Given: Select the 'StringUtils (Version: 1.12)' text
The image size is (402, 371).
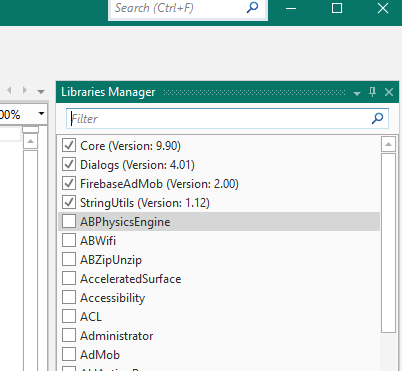Looking at the screenshot, I should pyautogui.click(x=145, y=203).
